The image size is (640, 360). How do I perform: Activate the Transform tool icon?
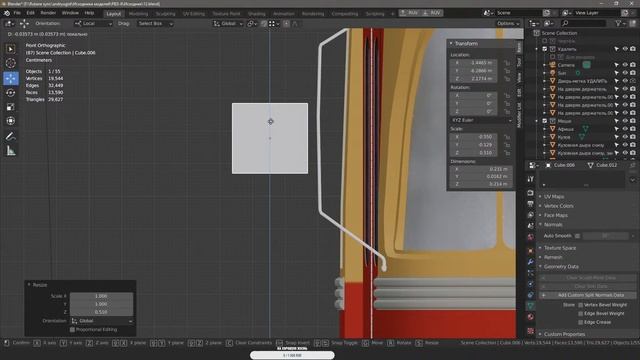click(11, 121)
